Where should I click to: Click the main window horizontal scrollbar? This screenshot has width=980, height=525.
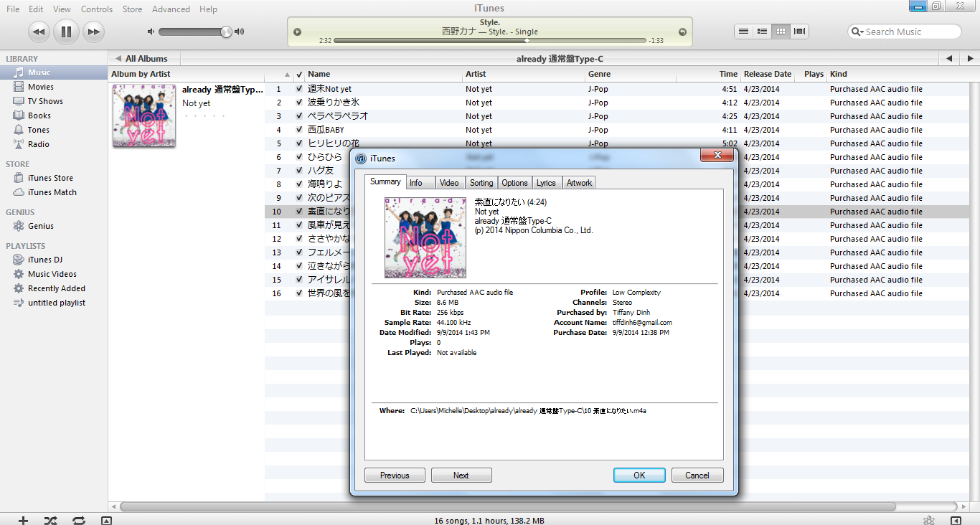pos(507,506)
